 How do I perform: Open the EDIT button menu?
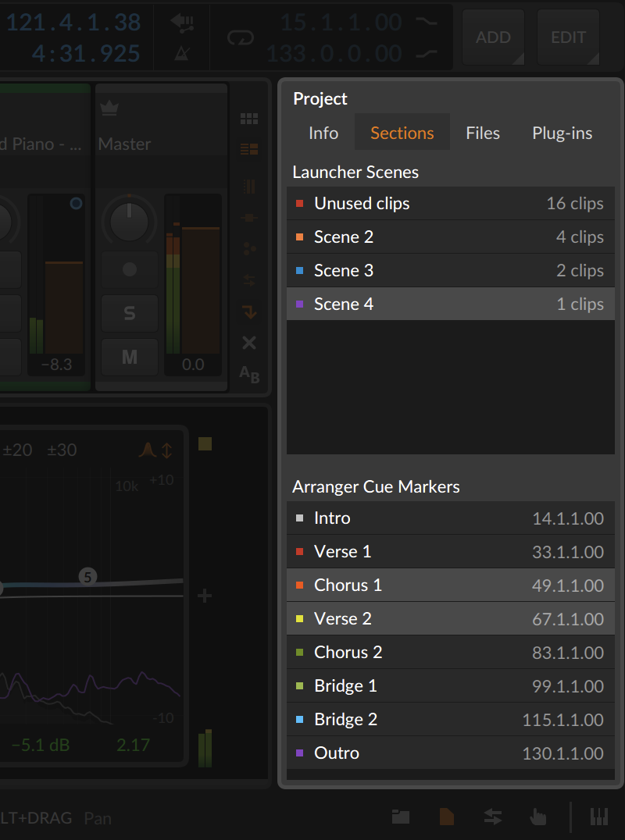pos(567,37)
